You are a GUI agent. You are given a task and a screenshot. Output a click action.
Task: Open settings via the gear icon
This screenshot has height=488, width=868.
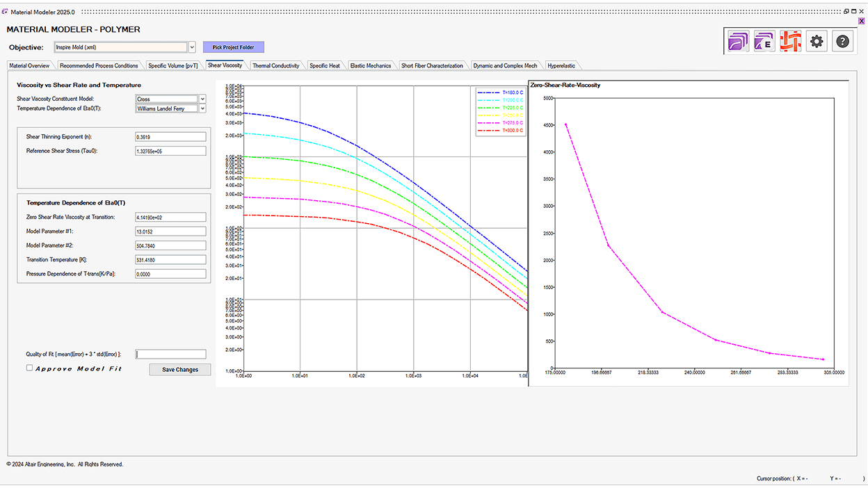click(817, 41)
